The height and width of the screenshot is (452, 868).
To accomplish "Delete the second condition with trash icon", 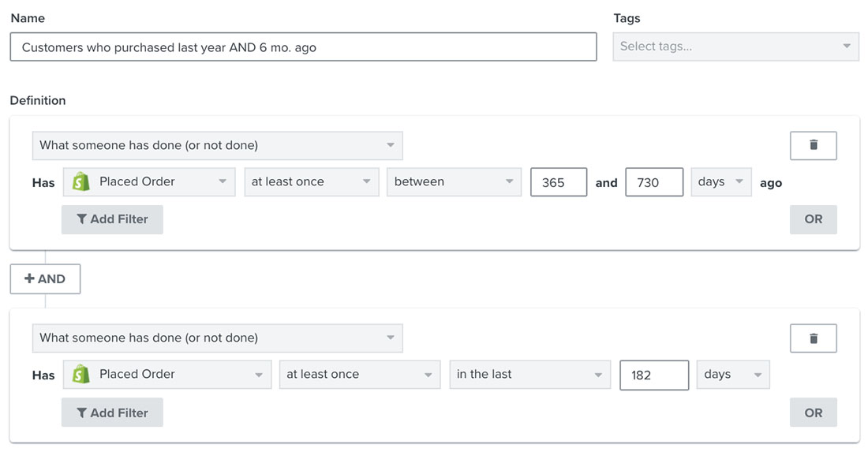I will coord(813,338).
